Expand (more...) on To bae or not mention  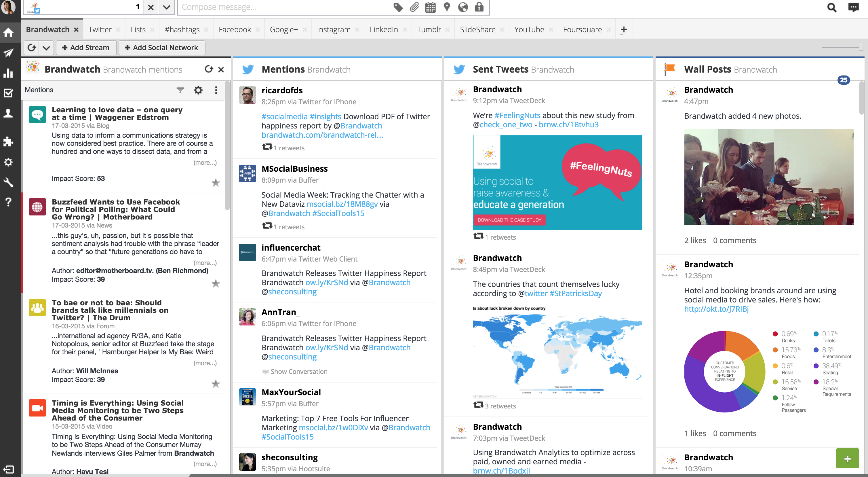point(205,363)
